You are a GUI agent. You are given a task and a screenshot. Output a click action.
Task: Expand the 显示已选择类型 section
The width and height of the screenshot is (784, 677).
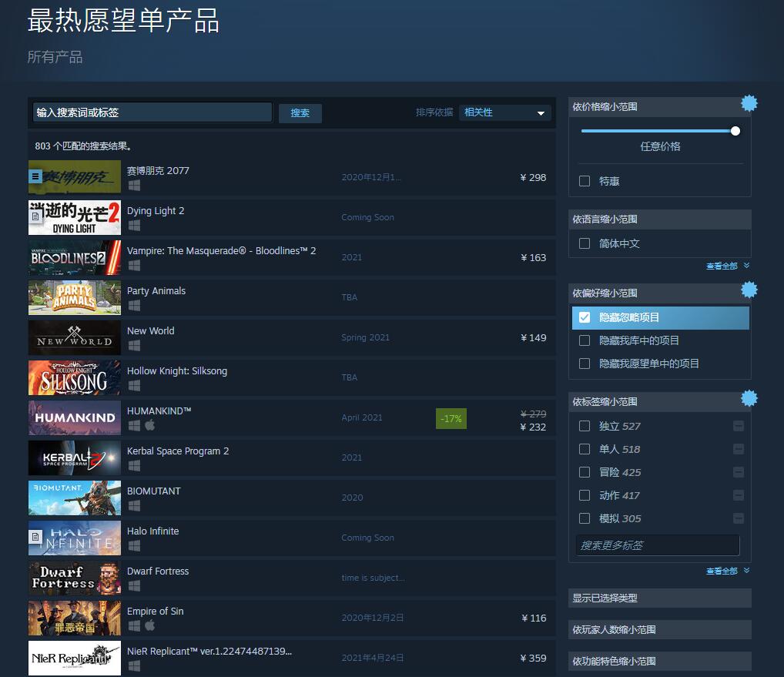[x=659, y=598]
